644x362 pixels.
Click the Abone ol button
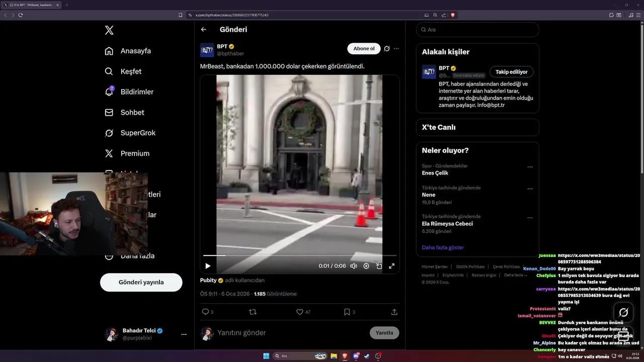click(364, 49)
